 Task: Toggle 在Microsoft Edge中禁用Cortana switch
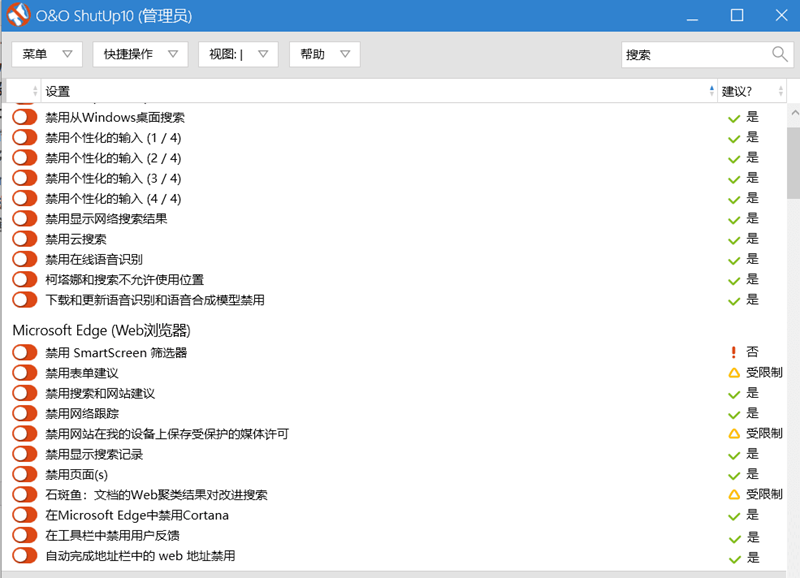click(24, 515)
